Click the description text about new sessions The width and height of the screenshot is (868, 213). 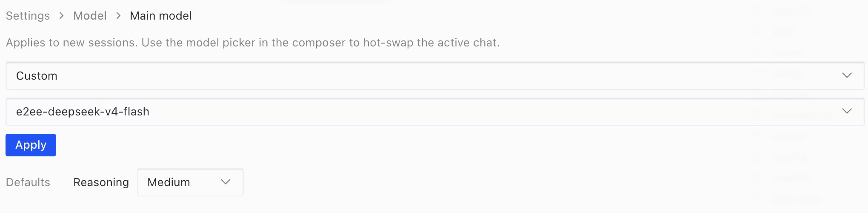[x=253, y=43]
